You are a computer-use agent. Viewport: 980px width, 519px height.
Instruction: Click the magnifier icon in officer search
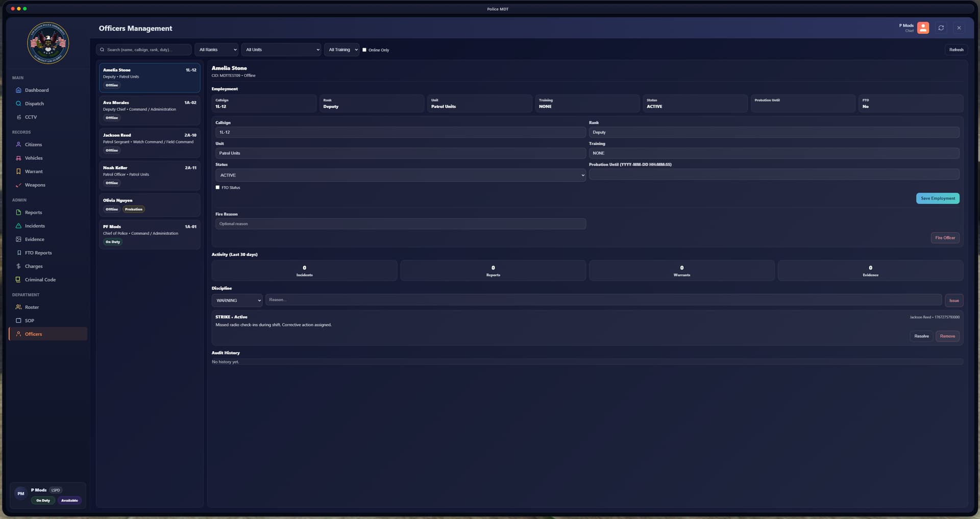point(102,50)
